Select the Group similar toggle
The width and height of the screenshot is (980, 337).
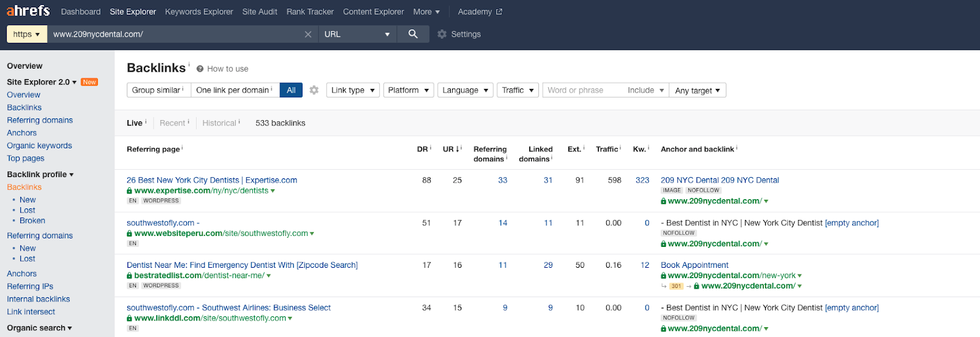158,90
